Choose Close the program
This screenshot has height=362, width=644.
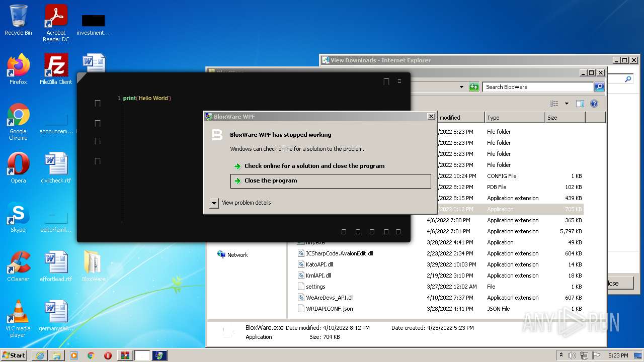click(x=331, y=181)
